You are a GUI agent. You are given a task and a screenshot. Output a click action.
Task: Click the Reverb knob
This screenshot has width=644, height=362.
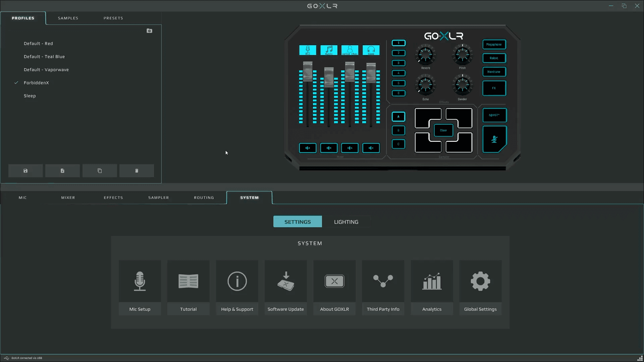(425, 55)
